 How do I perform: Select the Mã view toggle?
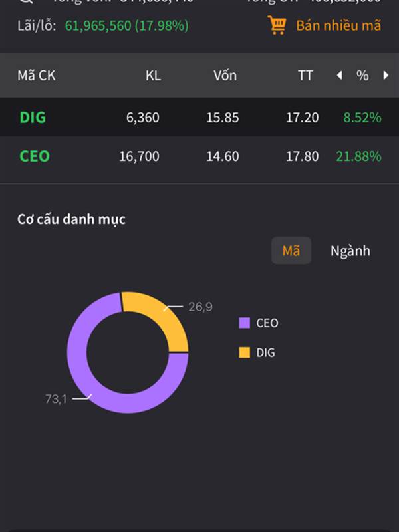[291, 251]
